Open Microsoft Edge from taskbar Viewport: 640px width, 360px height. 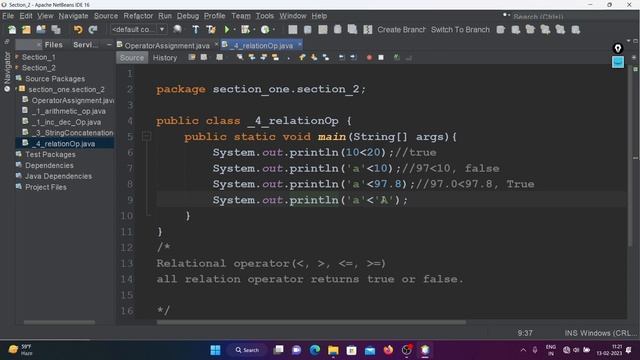coord(315,350)
